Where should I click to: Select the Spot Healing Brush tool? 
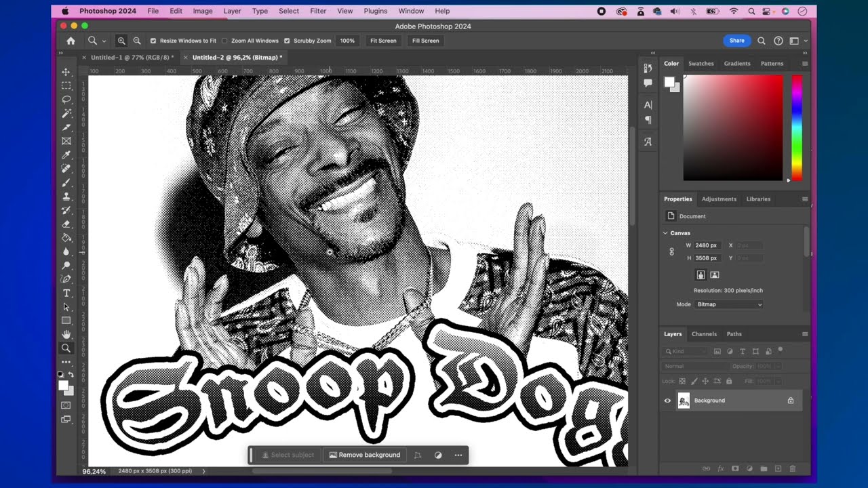(66, 169)
